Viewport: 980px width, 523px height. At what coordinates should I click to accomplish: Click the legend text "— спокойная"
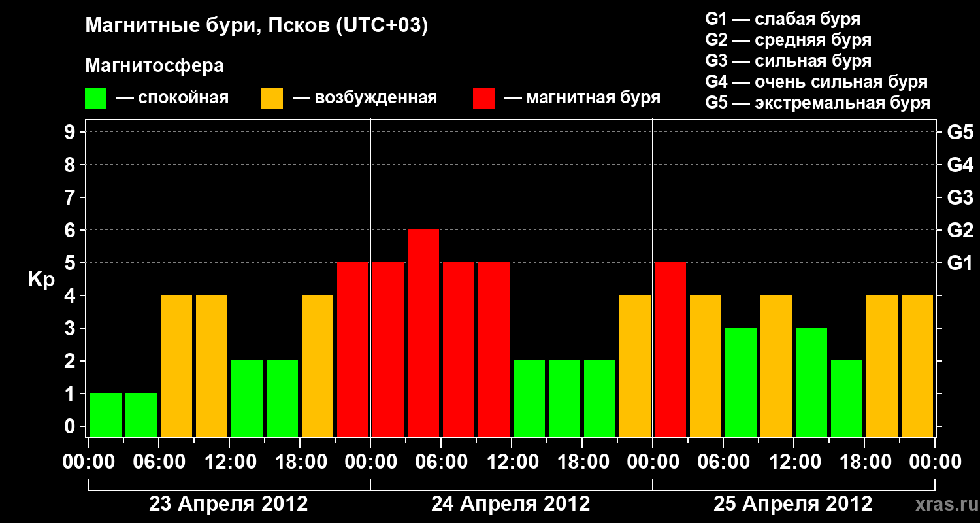pyautogui.click(x=172, y=98)
